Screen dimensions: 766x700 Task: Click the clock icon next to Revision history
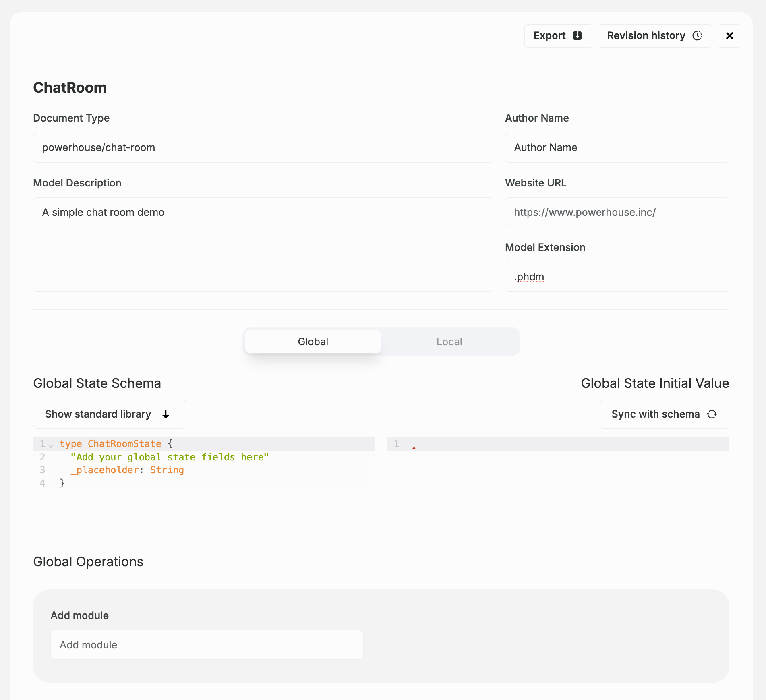pyautogui.click(x=698, y=36)
